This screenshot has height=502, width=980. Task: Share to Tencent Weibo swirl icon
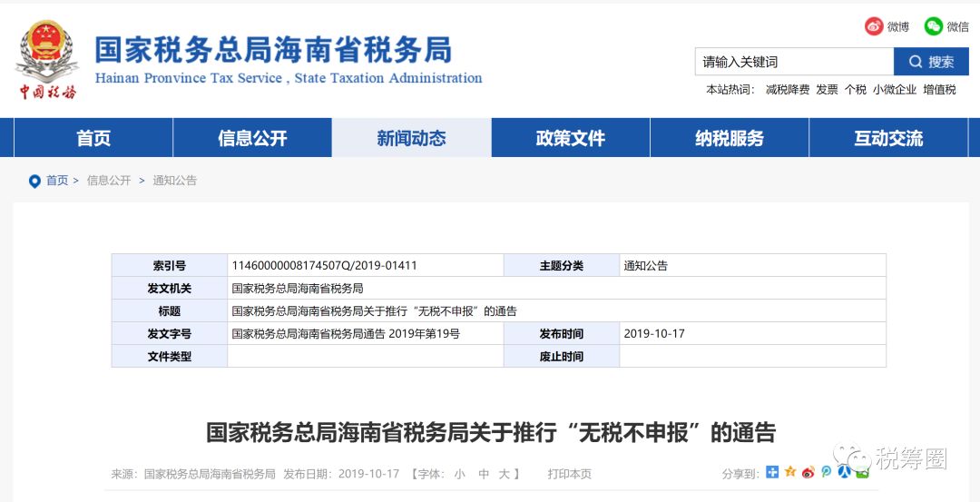click(x=827, y=472)
